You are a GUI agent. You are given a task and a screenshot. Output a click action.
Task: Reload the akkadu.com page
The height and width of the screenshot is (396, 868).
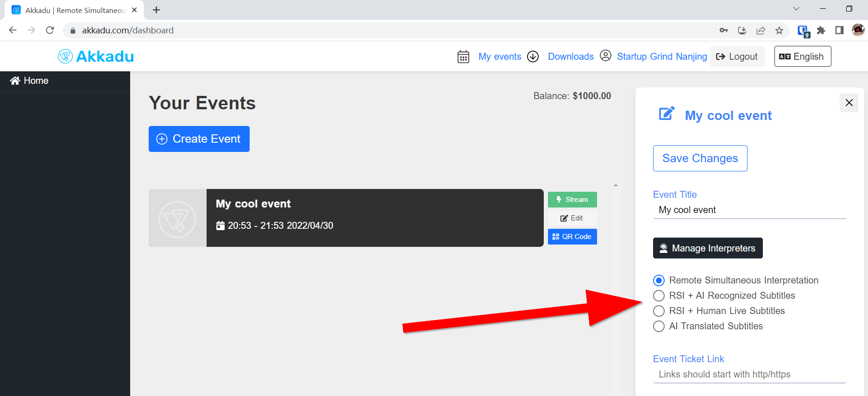click(50, 30)
